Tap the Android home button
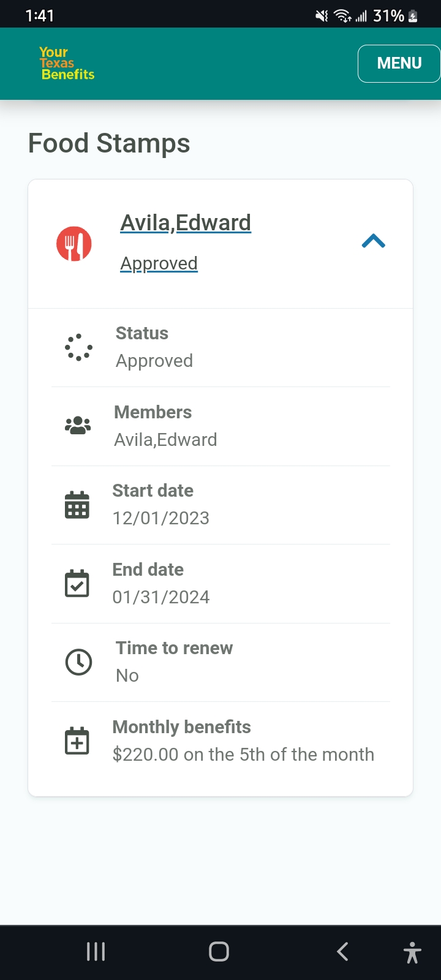 point(219,952)
